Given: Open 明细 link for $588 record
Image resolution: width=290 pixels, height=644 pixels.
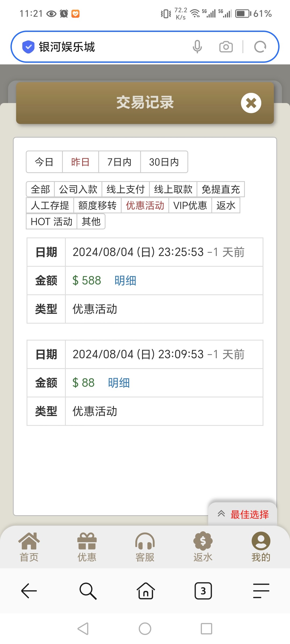Looking at the screenshot, I should coord(125,281).
